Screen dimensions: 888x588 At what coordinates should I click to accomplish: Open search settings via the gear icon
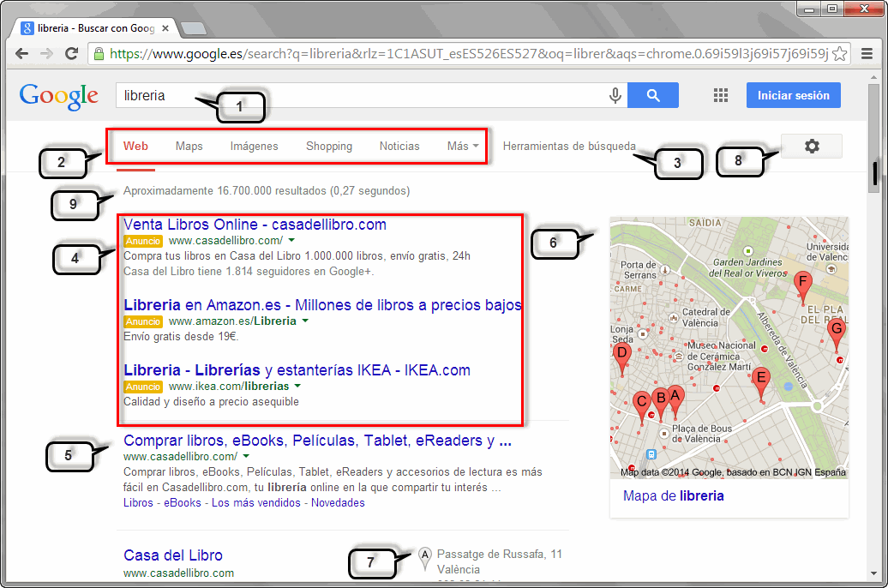click(811, 146)
